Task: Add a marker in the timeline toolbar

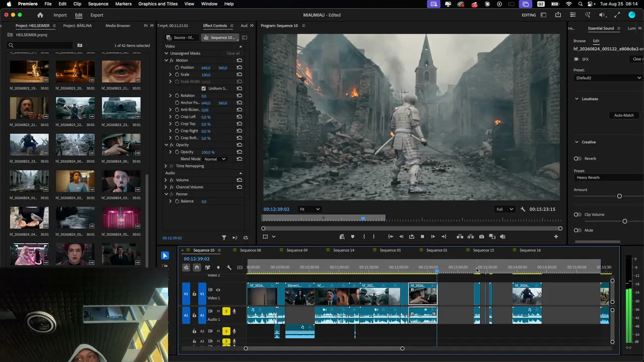Action: point(218,267)
